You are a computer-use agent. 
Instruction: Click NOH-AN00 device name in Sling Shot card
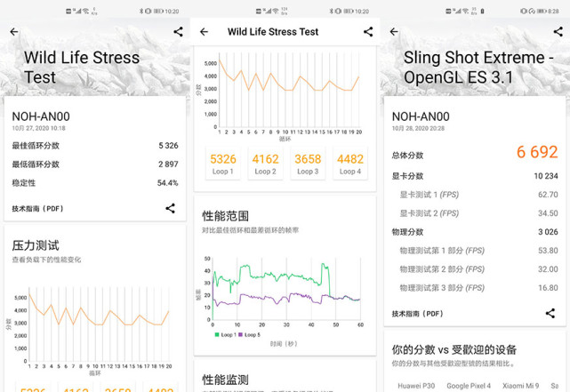pyautogui.click(x=421, y=116)
